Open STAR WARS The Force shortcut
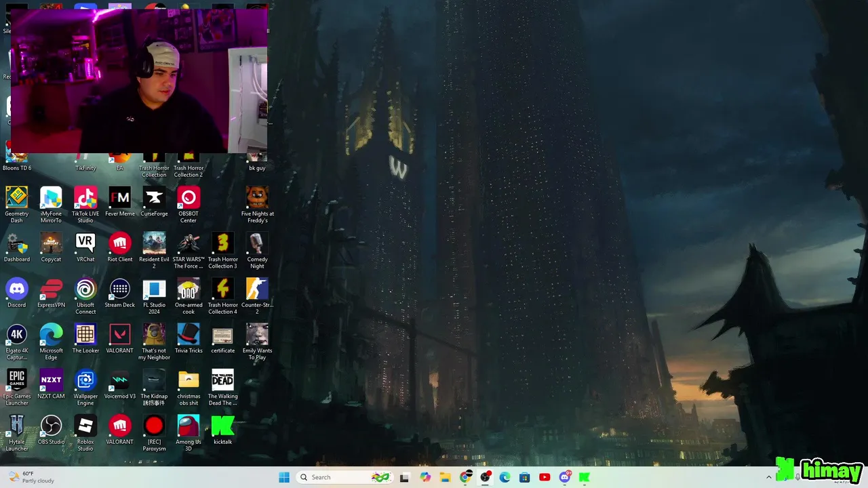Image resolution: width=868 pixels, height=488 pixels. 189,250
